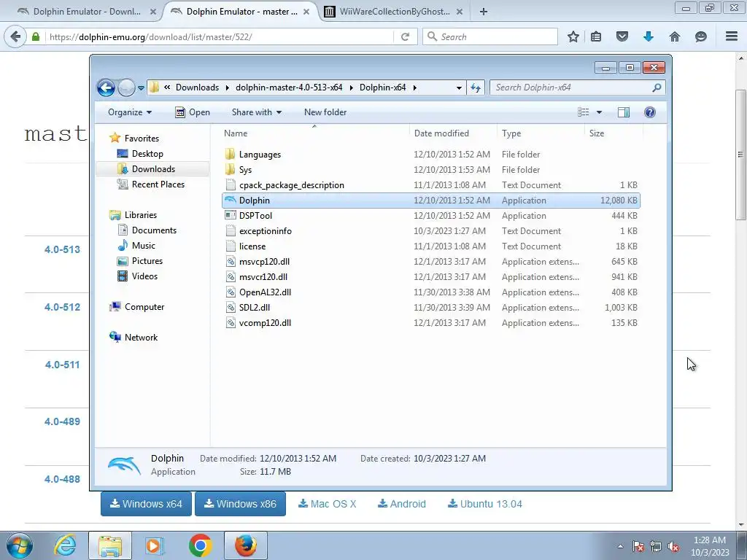Select the cpack_package_description text file
The image size is (747, 560).
(x=430, y=184)
